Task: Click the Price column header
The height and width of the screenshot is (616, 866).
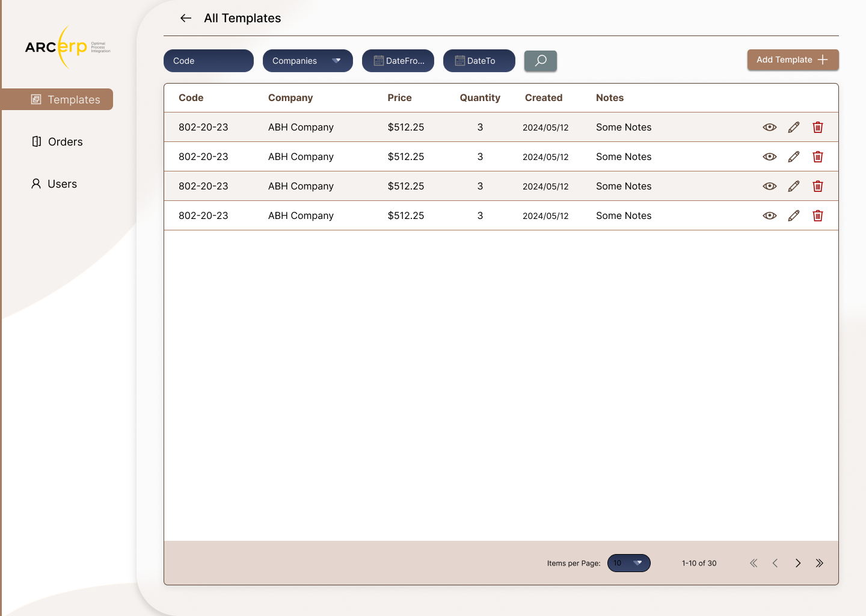Action: [400, 97]
